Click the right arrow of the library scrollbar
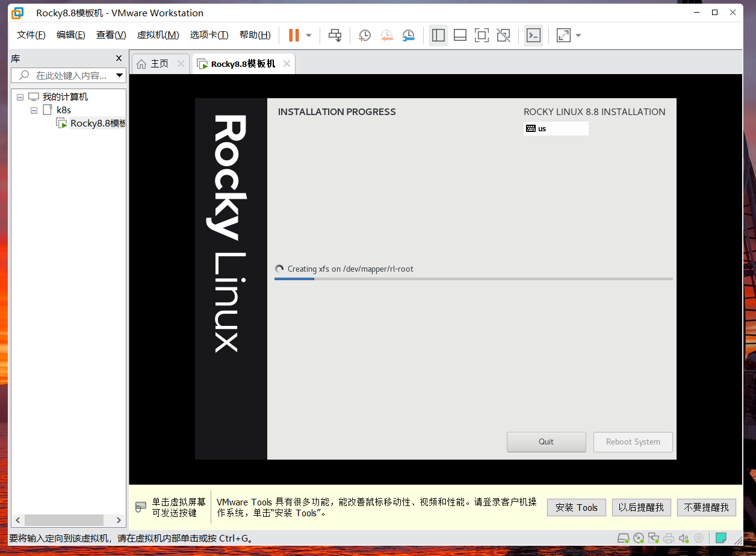Screen dimensions: 756x556 [x=119, y=520]
